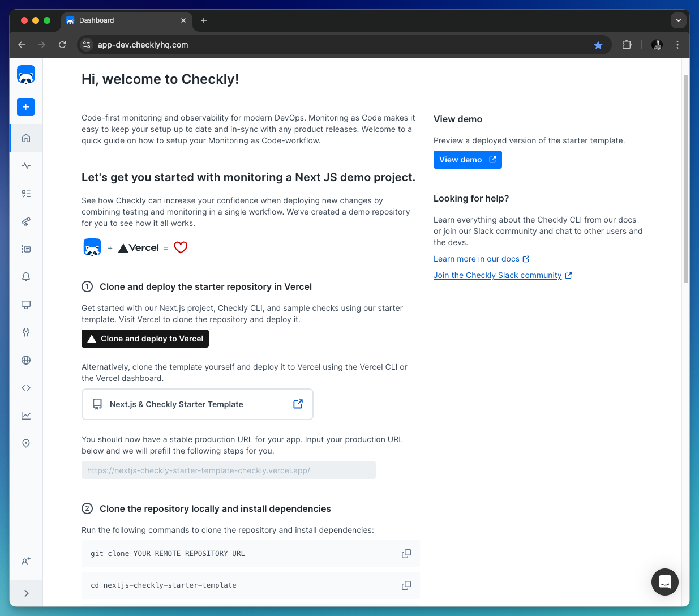Image resolution: width=699 pixels, height=616 pixels.
Task: Click the production URL input field
Action: [229, 470]
